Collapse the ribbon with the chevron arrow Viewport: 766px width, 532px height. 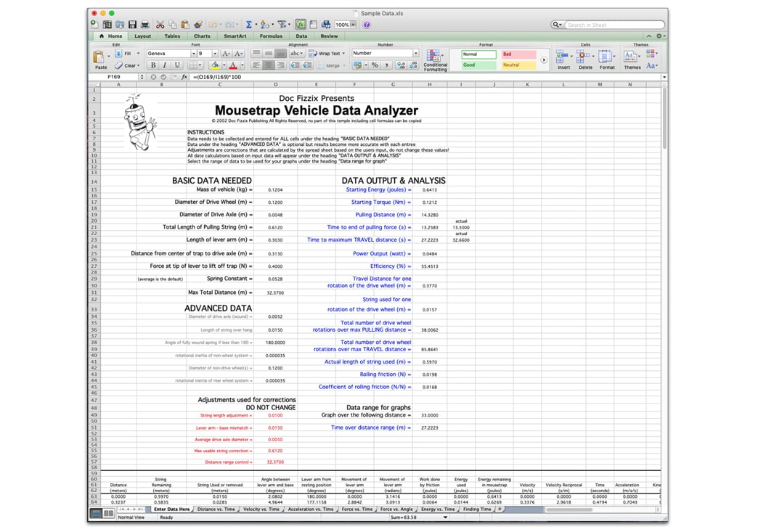click(x=649, y=36)
